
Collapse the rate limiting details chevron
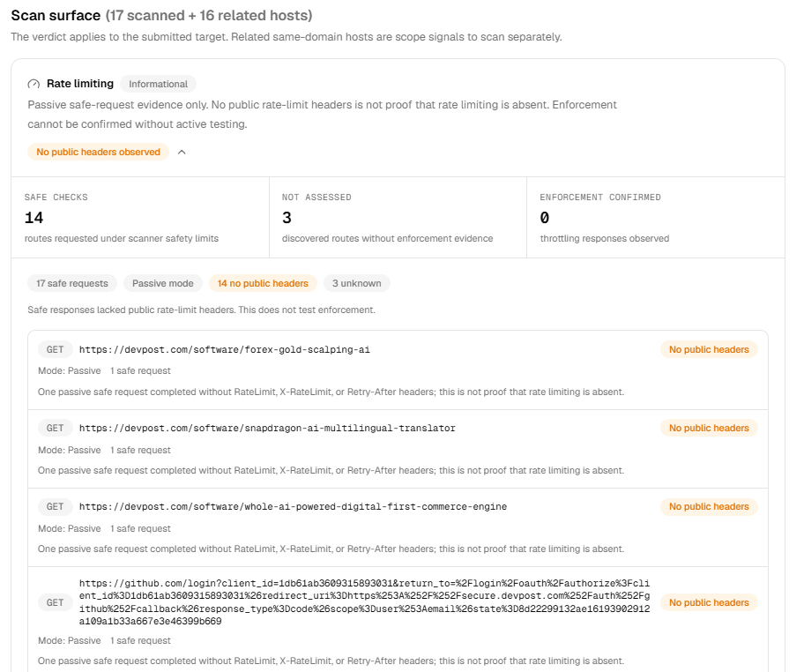pyautogui.click(x=182, y=153)
